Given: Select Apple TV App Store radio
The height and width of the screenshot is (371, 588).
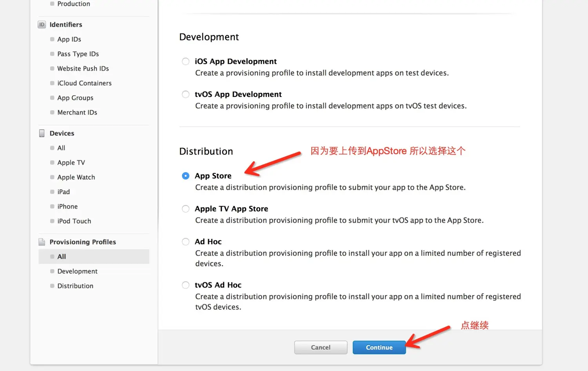Looking at the screenshot, I should (x=185, y=209).
